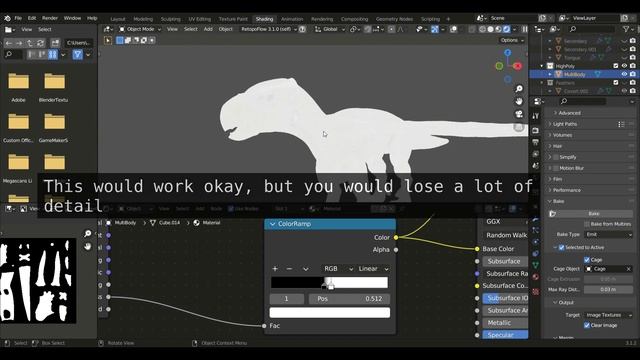Remove ColorRamp stop with minus button
The image size is (640, 360).
(289, 269)
